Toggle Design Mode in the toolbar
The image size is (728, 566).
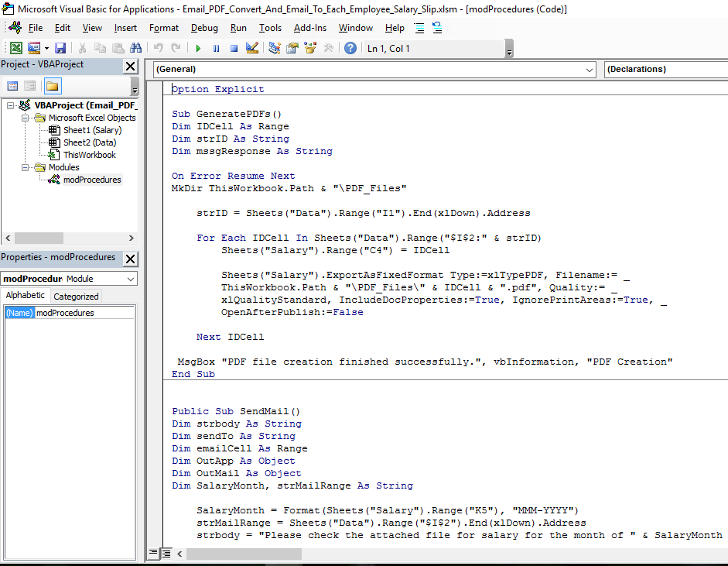pos(251,48)
